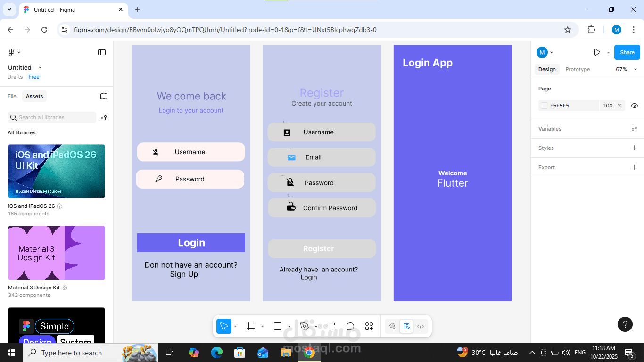Screen dimensions: 644x362
Task: Switch to Design tab
Action: (x=547, y=69)
